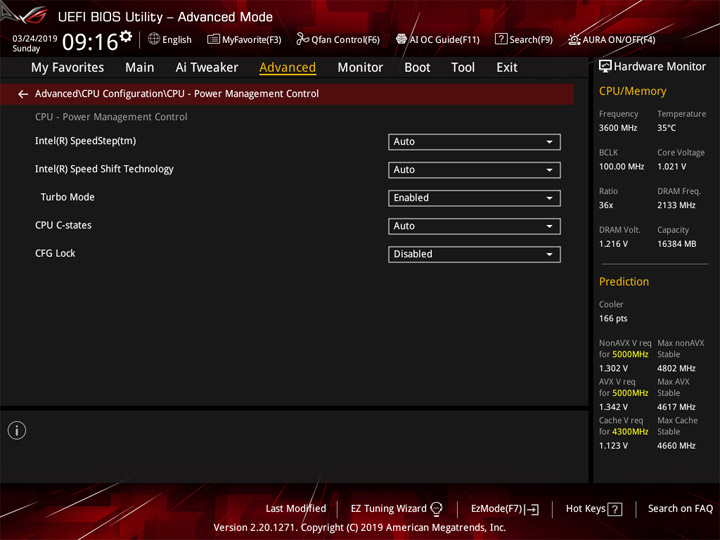Screen dimensions: 720x540
Task: Click the AI OC Guide brain icon
Action: pyautogui.click(x=401, y=39)
